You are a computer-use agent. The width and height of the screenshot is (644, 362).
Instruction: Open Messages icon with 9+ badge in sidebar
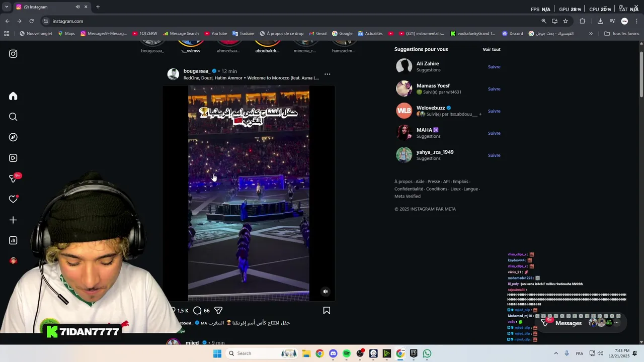click(x=14, y=178)
